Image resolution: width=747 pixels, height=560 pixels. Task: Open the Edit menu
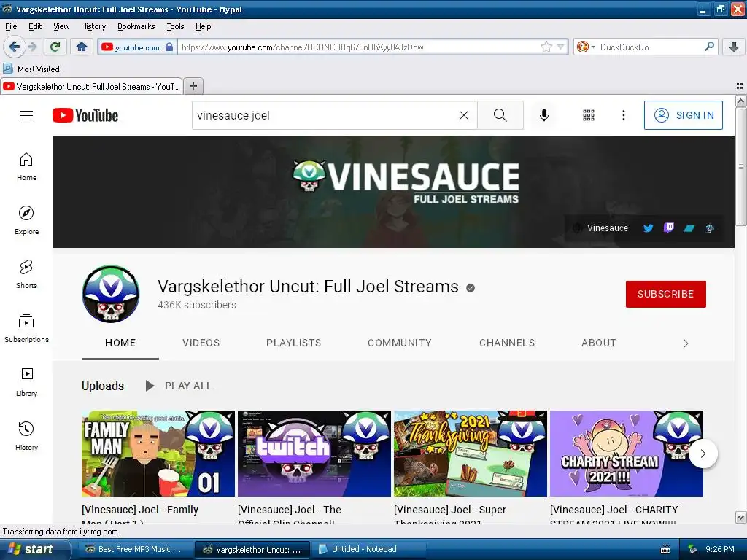pyautogui.click(x=35, y=26)
